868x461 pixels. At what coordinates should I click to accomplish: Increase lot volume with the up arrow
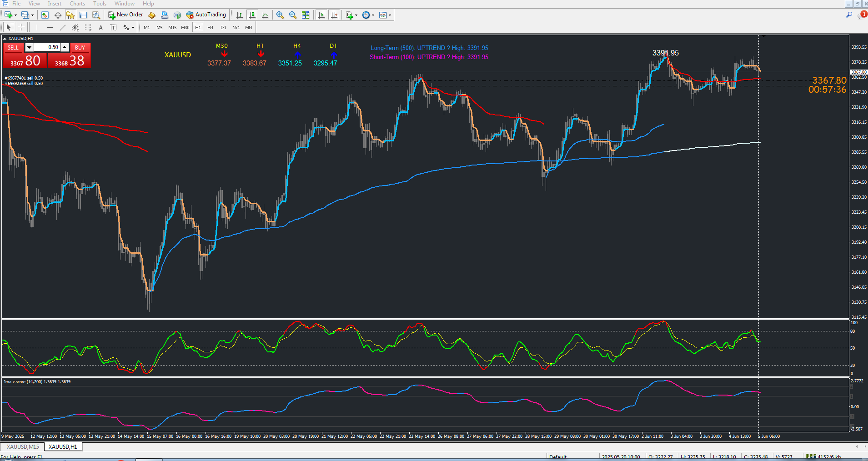pyautogui.click(x=65, y=47)
